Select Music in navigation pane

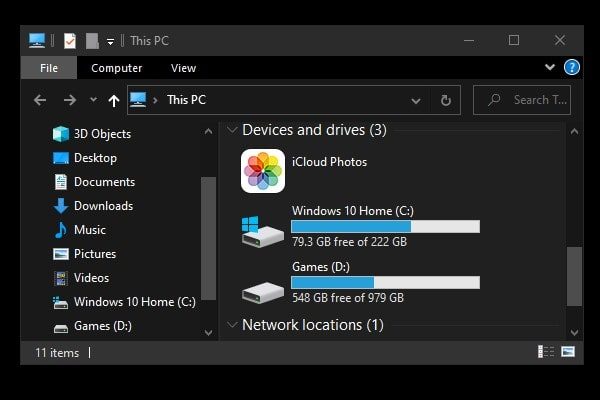click(80, 230)
